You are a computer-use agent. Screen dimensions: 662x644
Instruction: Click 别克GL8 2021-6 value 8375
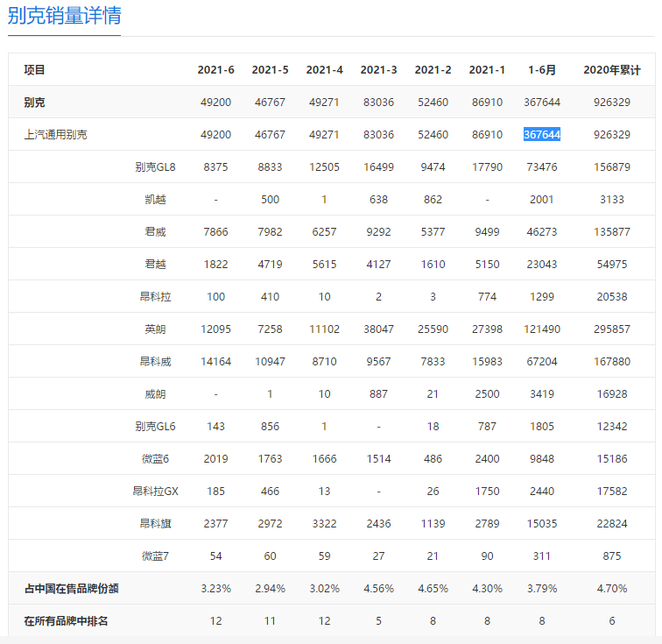coord(215,167)
